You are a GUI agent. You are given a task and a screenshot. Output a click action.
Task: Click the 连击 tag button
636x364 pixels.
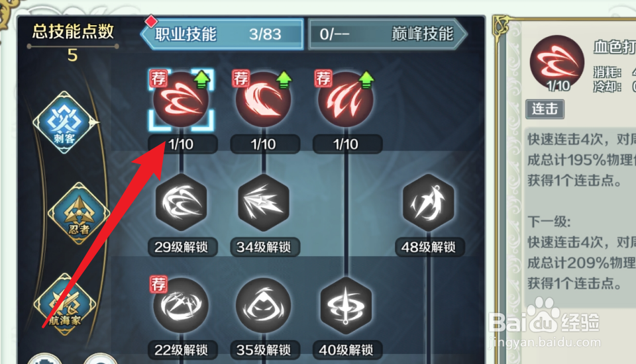coord(545,109)
